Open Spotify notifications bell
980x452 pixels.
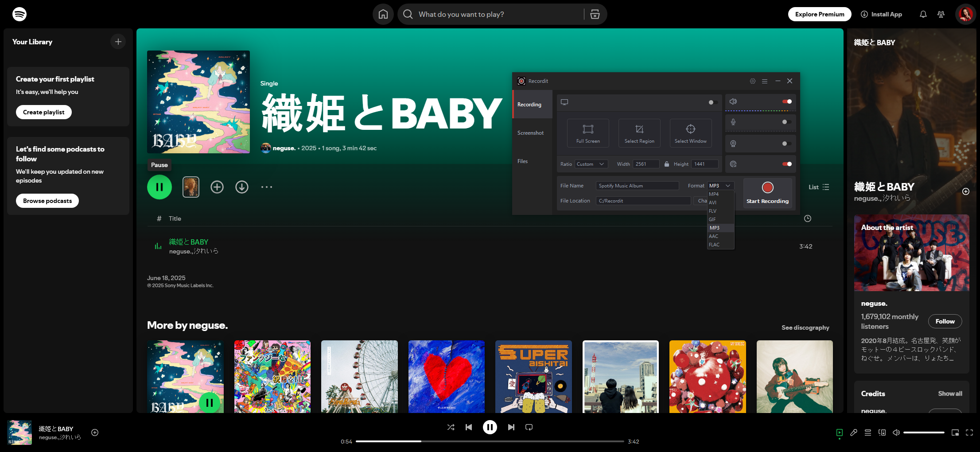point(923,14)
